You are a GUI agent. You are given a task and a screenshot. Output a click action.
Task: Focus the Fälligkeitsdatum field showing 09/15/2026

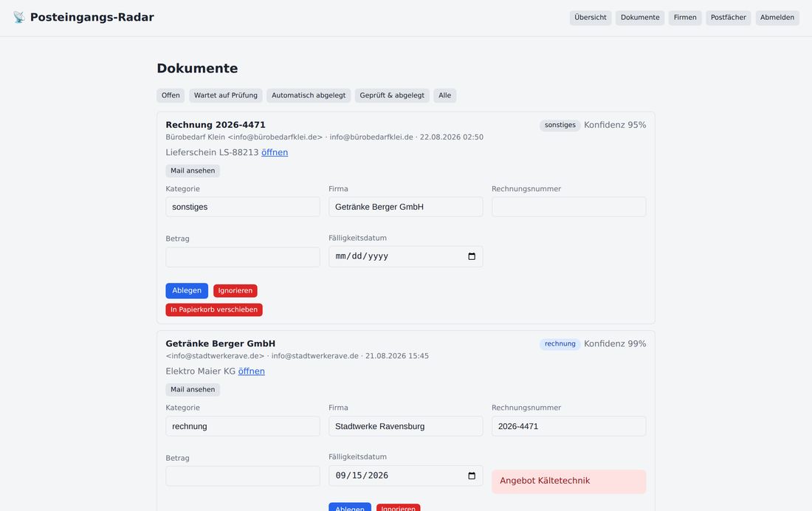pos(405,476)
